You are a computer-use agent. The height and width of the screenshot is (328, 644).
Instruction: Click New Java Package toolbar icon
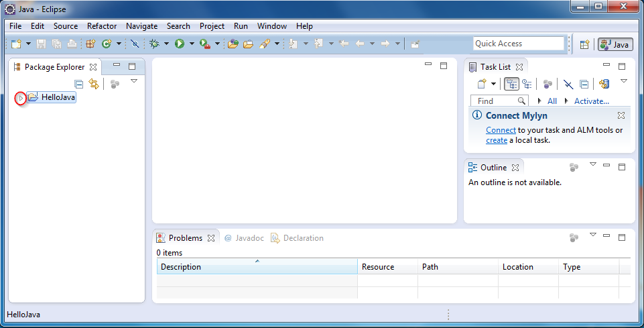[x=90, y=44]
